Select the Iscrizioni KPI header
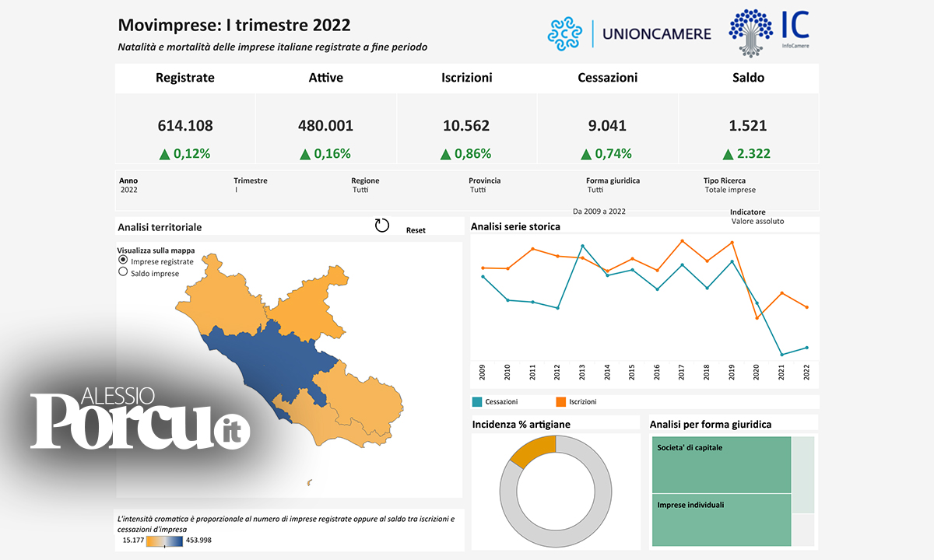This screenshot has height=560, width=934. 466,78
